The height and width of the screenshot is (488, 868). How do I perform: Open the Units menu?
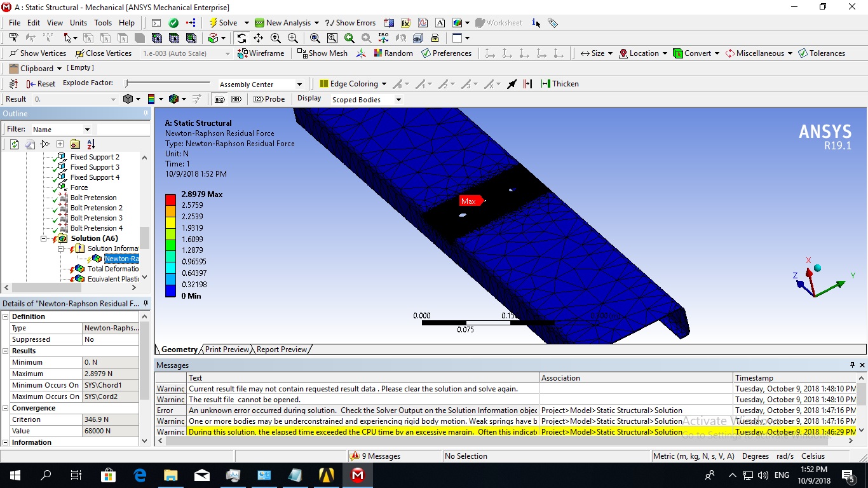click(78, 23)
